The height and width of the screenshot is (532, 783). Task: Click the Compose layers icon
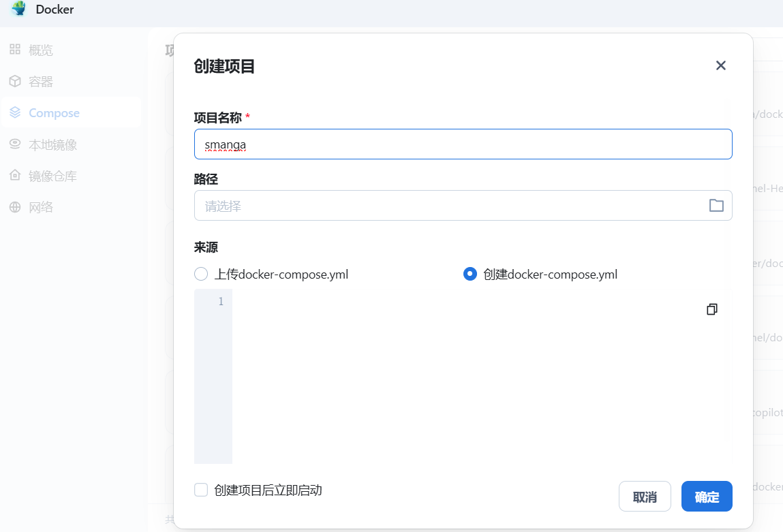pos(15,113)
